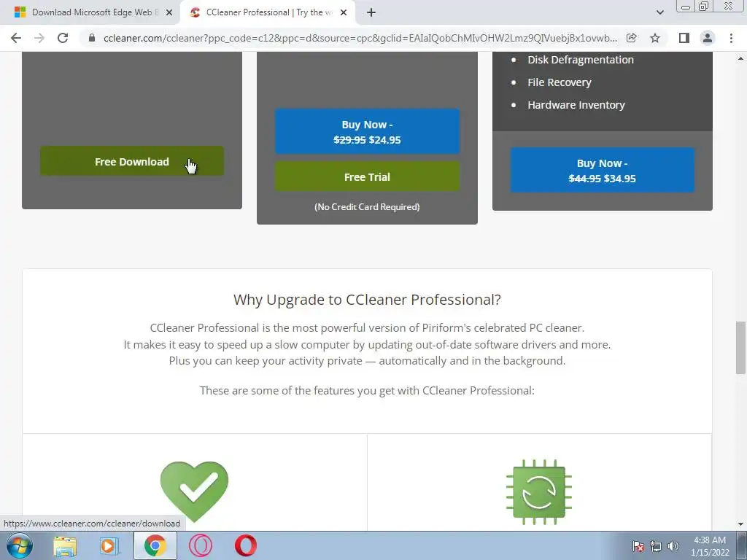Click the page scrollbar thumb

[740, 348]
